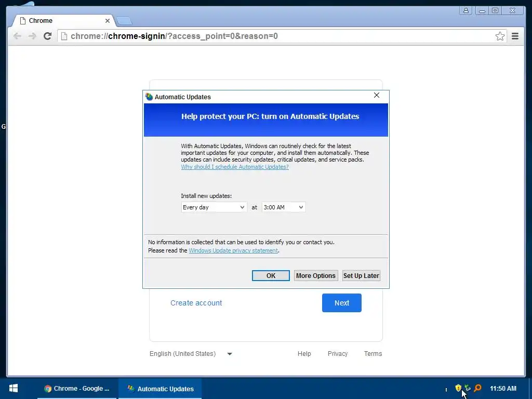Open the Windows Start menu

click(13, 389)
